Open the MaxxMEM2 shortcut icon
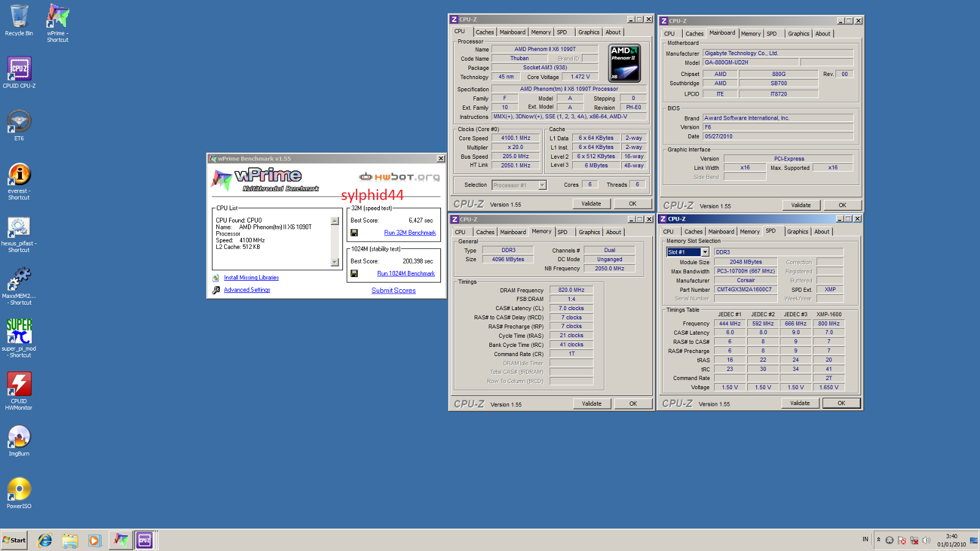The height and width of the screenshot is (551, 980). click(19, 287)
